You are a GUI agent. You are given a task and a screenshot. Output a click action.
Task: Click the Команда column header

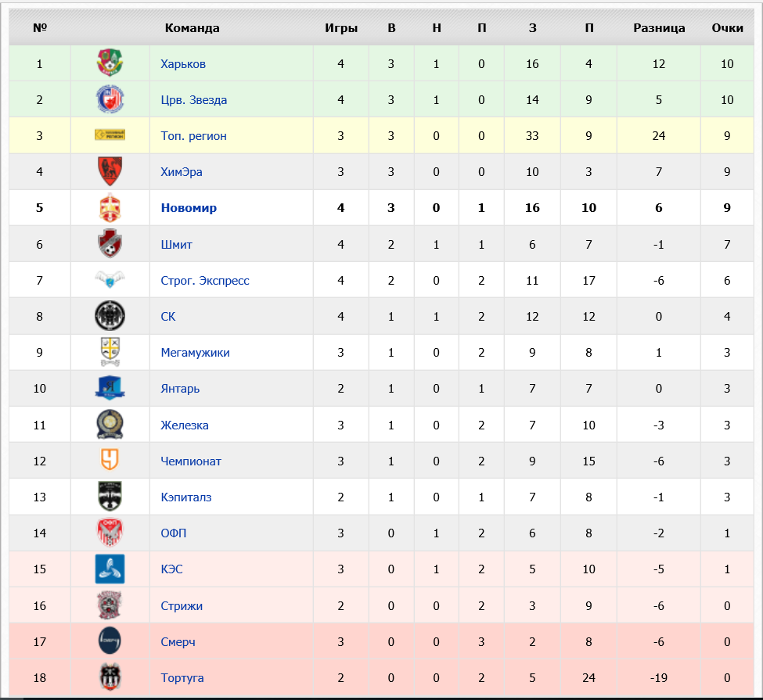pyautogui.click(x=193, y=27)
